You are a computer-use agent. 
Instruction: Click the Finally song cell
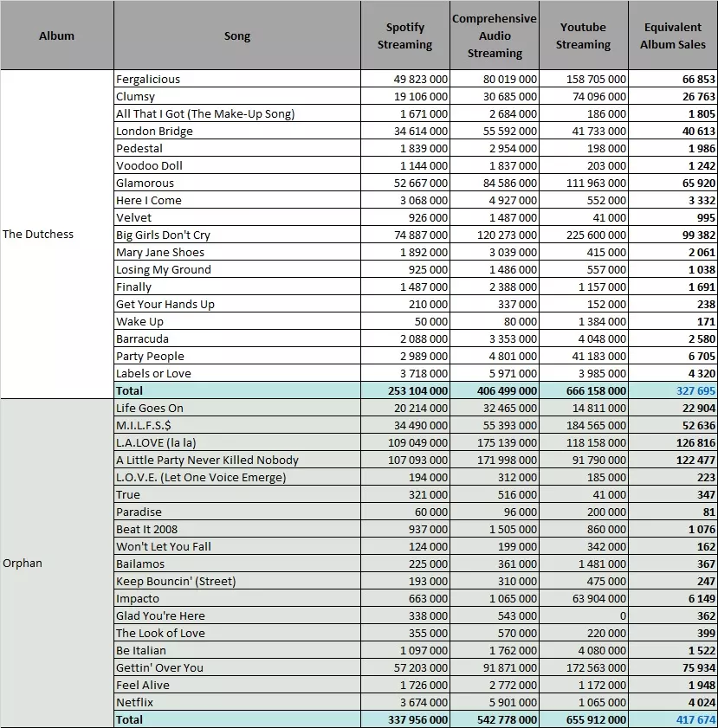coord(236,287)
